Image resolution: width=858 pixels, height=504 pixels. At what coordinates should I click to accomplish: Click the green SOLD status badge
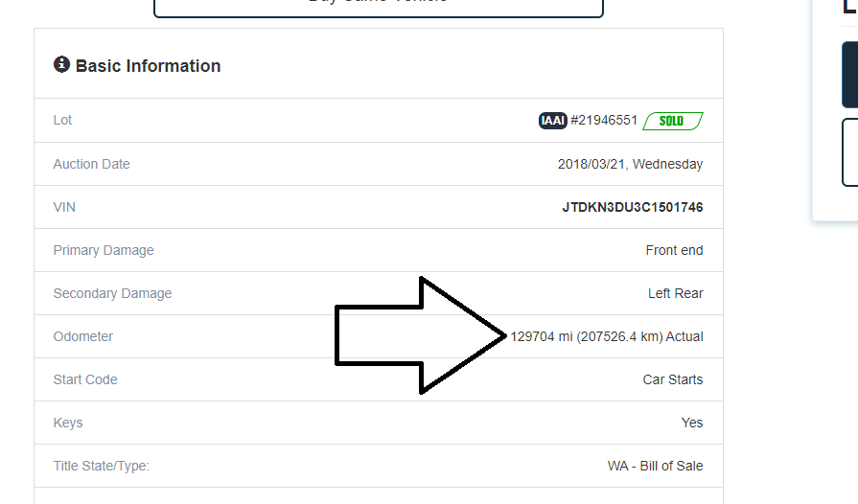[x=672, y=121]
